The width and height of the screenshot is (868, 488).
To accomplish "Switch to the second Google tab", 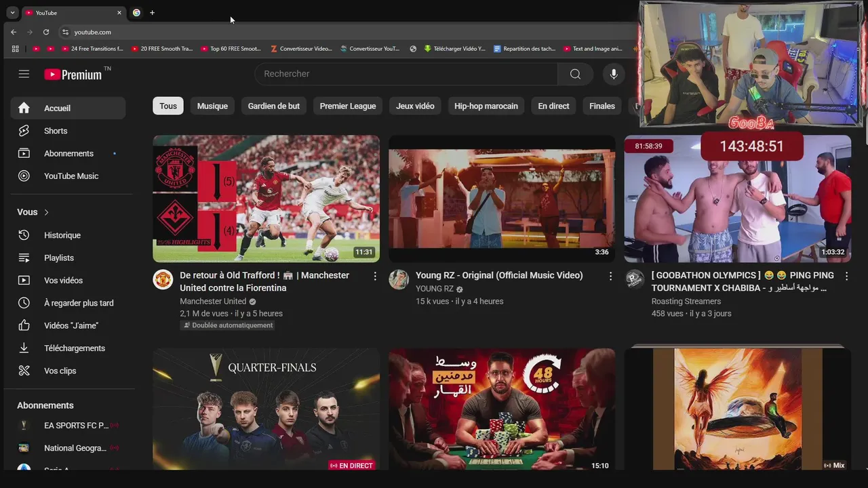I will 136,13.
